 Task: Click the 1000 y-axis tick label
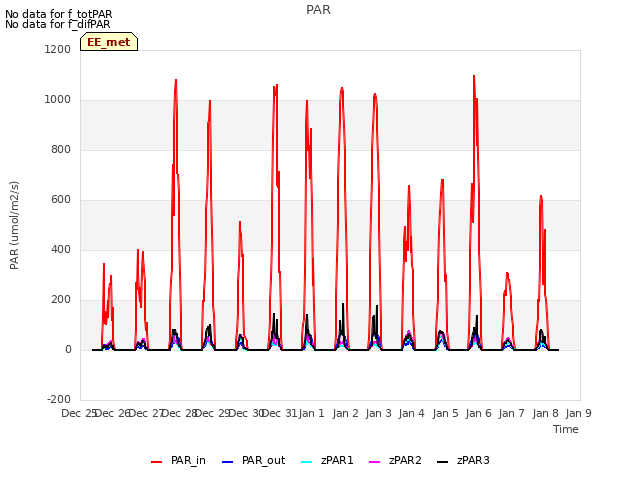pyautogui.click(x=57, y=100)
